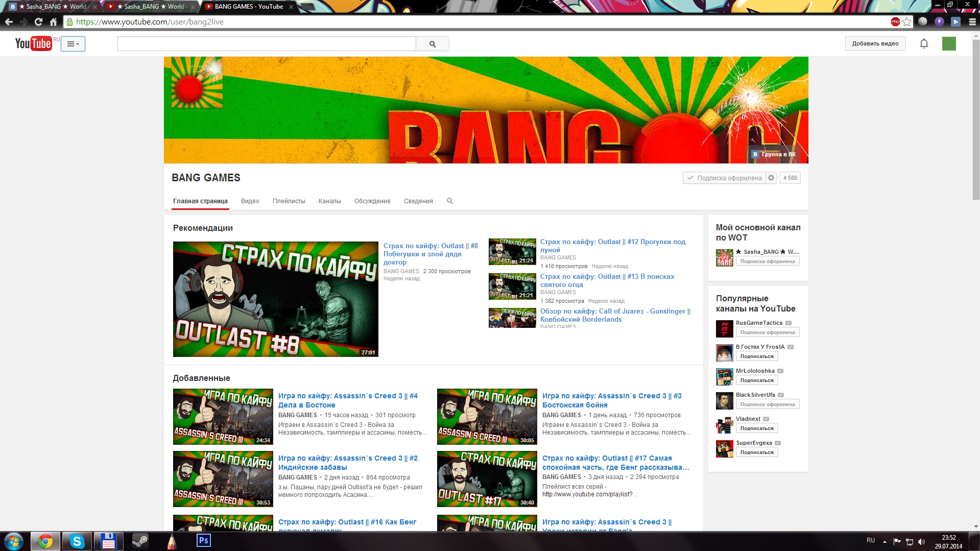This screenshot has height=551, width=980.
Task: Open Assassin's Creed 3 #4 Дела в Бостоне thumbnail
Action: 223,417
